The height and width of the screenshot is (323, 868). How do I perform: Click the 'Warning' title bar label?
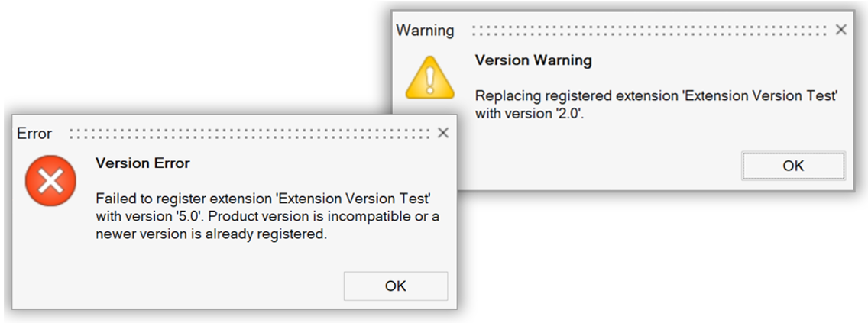tap(425, 31)
